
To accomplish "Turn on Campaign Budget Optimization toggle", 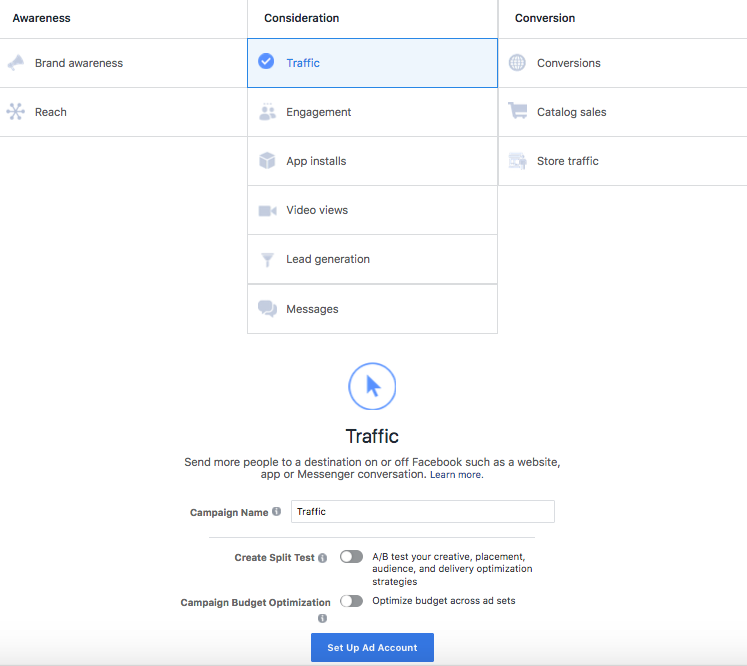I will coord(351,601).
